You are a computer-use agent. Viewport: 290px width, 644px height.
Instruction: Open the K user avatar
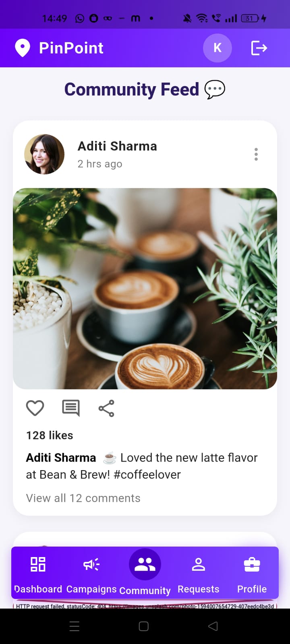(217, 48)
